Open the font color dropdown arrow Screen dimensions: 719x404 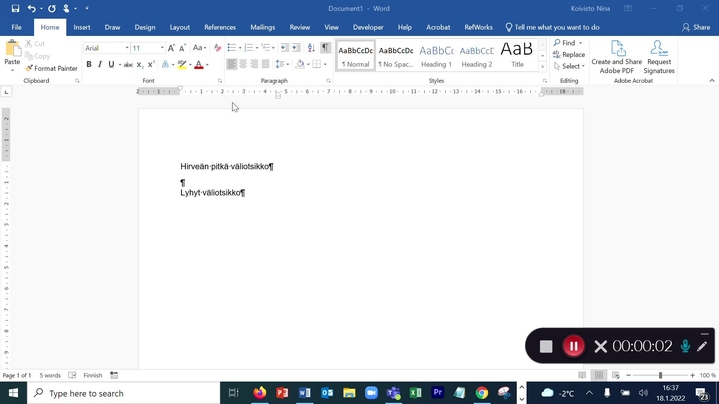pos(207,65)
